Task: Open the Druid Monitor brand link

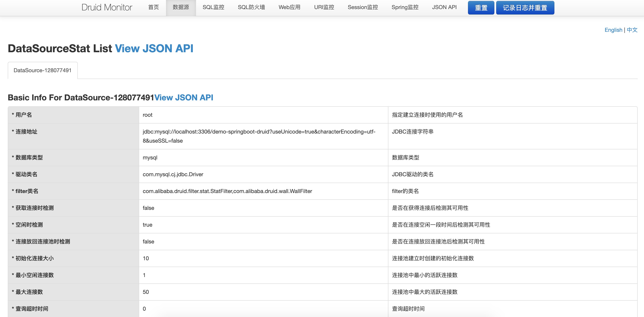Action: tap(107, 7)
